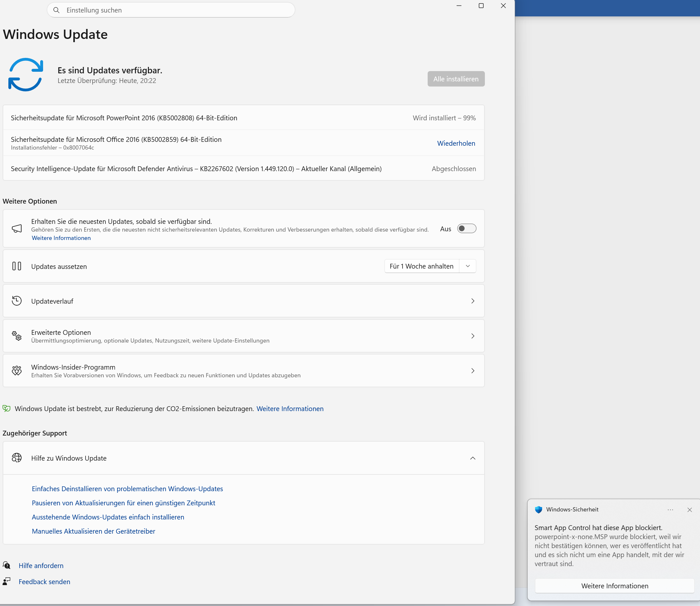Click the megaphone icon for newest updates
This screenshot has height=606, width=700.
point(17,229)
